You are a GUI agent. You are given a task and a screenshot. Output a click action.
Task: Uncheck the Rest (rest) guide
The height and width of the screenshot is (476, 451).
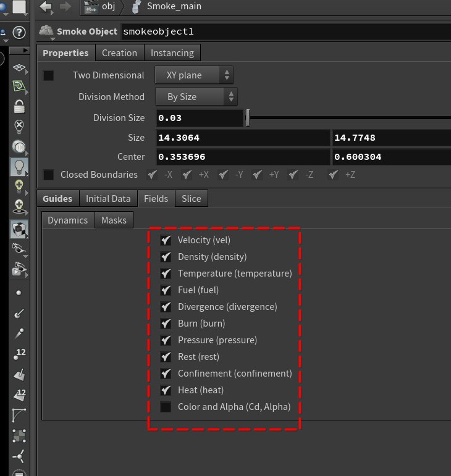coord(166,357)
